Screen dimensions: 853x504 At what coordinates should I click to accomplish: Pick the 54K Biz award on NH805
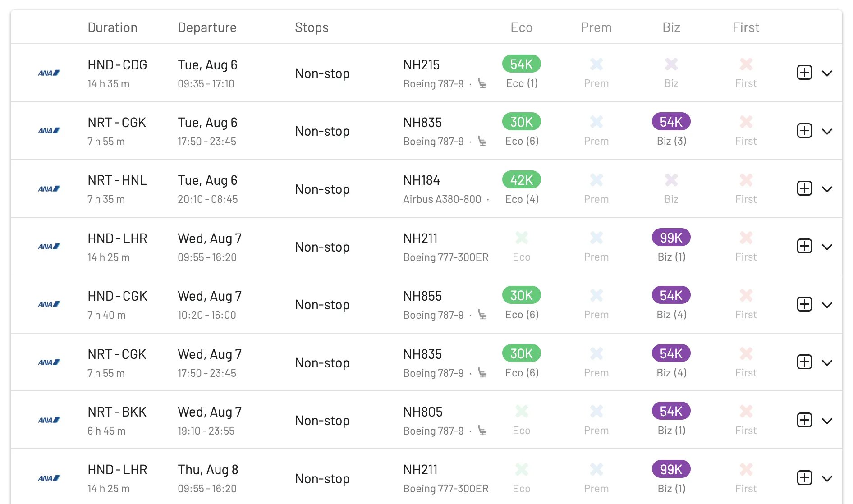pyautogui.click(x=671, y=411)
